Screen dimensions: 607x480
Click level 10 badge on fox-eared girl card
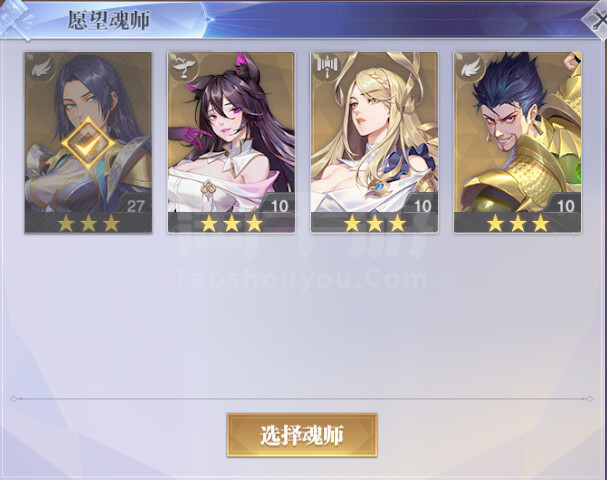277,204
